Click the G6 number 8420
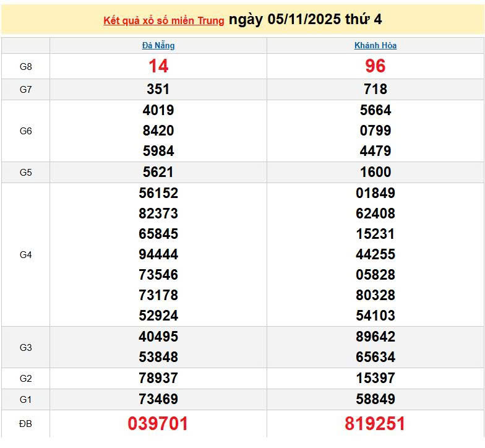485x448 pixels. 158,131
